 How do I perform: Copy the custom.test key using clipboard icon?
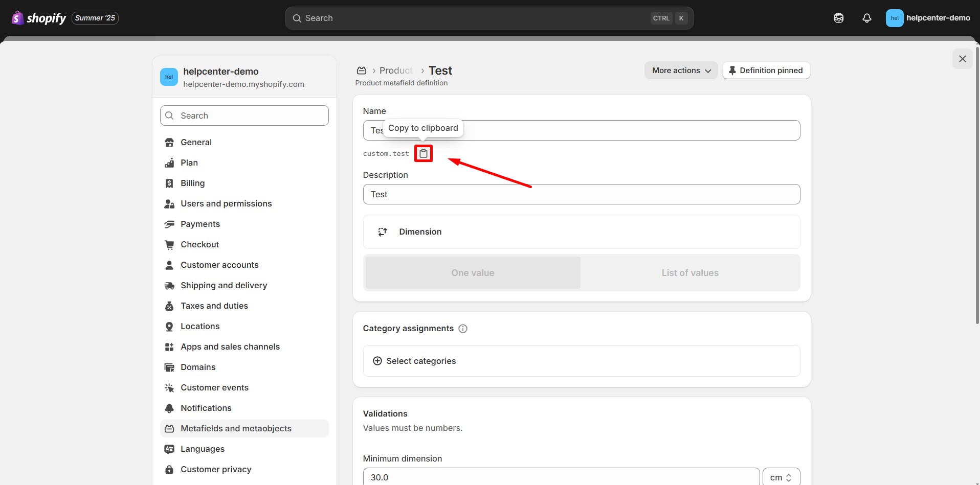click(423, 153)
